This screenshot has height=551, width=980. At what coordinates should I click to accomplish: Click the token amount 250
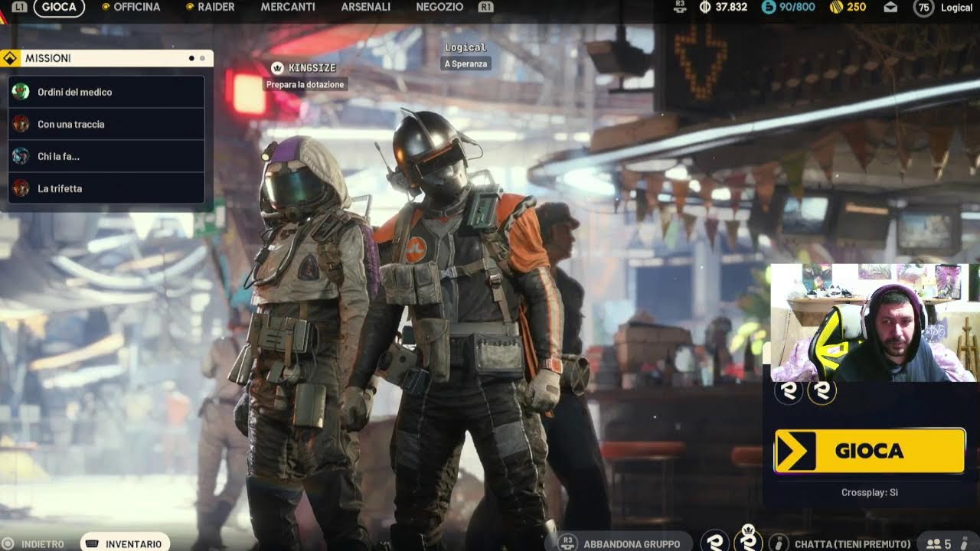[856, 7]
